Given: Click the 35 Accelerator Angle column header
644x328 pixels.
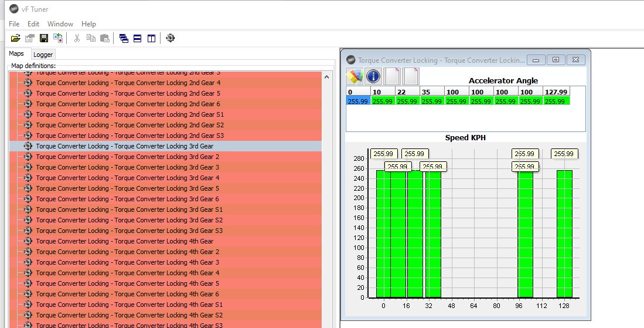Looking at the screenshot, I should click(x=432, y=92).
